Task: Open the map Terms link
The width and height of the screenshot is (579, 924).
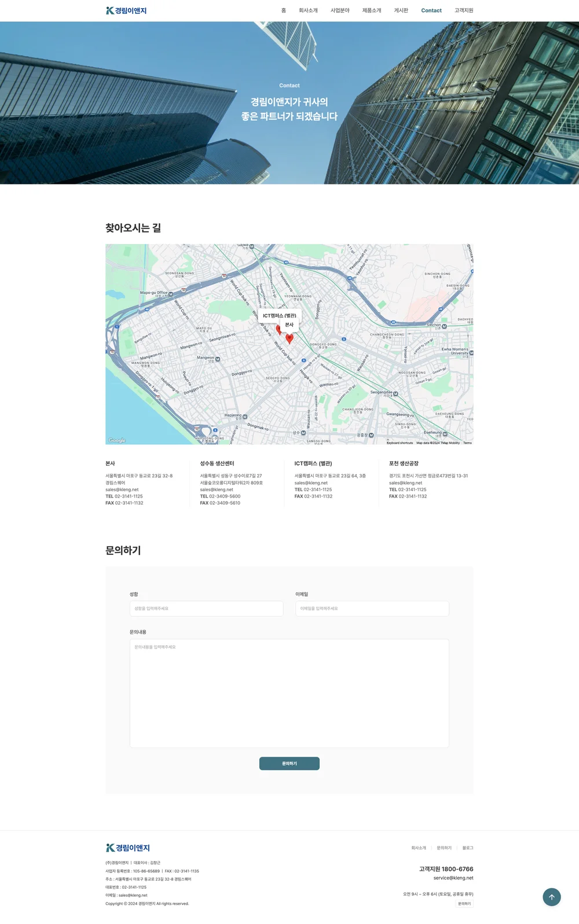Action: pos(467,443)
